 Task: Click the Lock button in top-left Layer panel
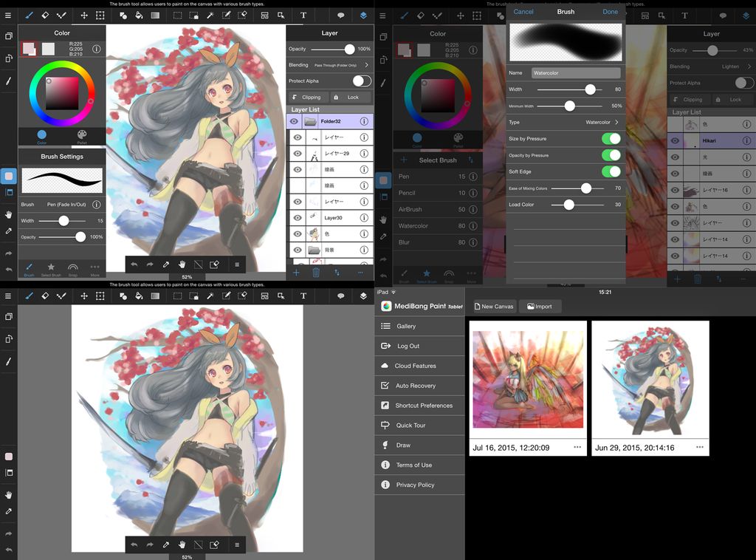pyautogui.click(x=351, y=97)
